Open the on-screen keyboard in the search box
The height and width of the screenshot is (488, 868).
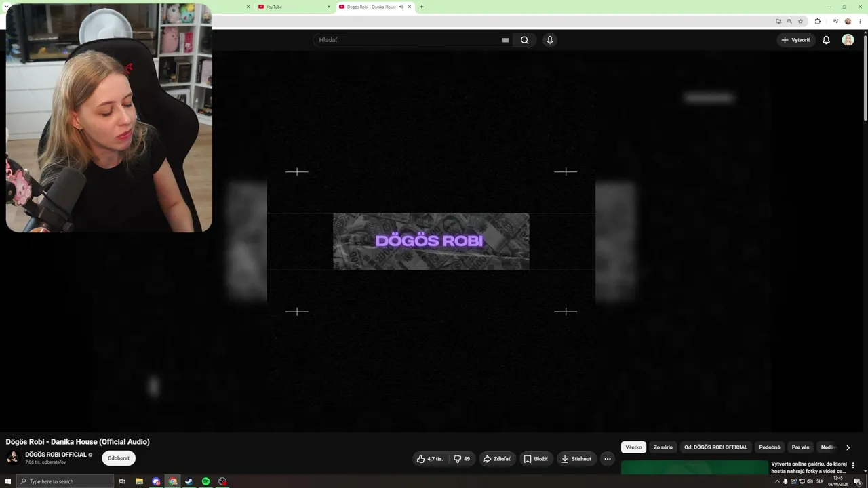pos(505,40)
